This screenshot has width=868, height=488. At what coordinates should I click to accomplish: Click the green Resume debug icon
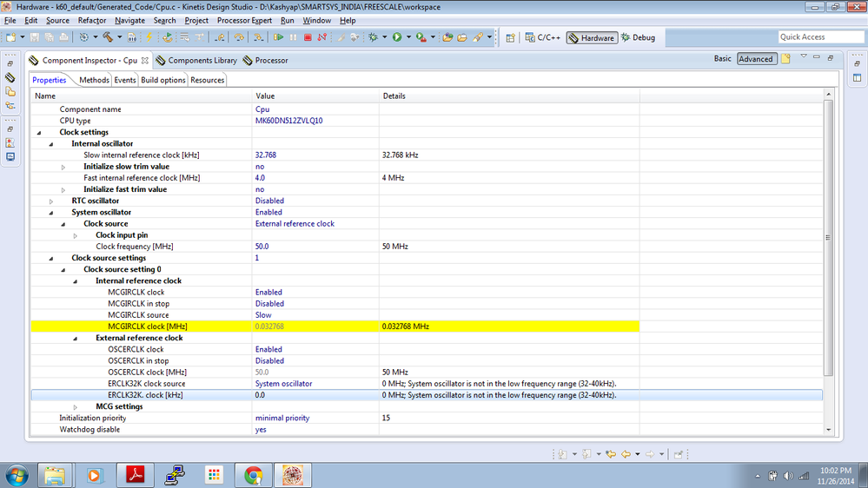(278, 37)
